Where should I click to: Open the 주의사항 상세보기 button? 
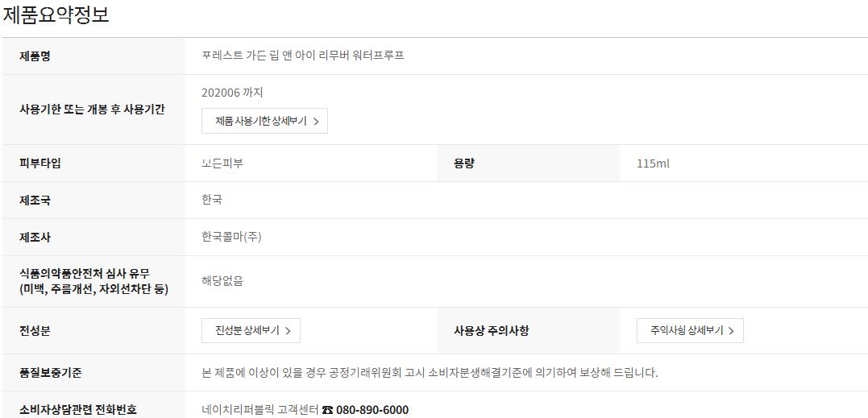[690, 330]
